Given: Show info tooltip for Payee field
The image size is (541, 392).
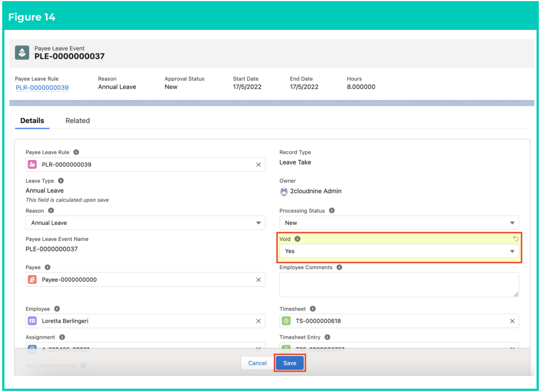Looking at the screenshot, I should coord(48,267).
